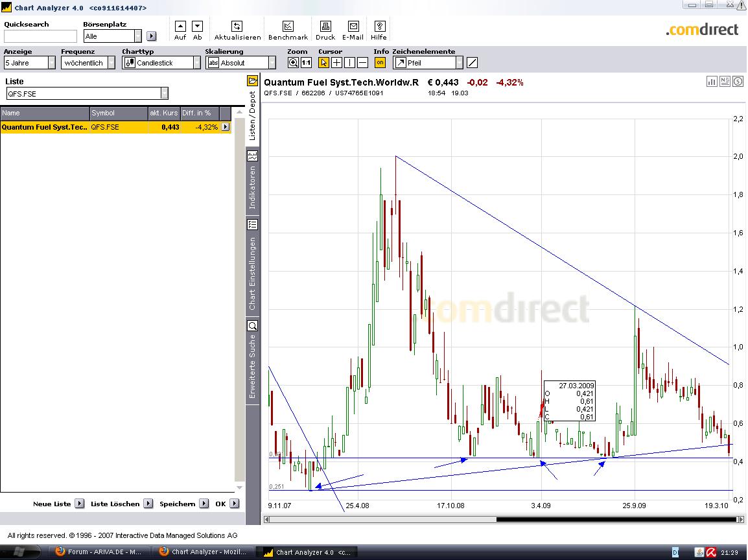748x560 pixels.
Task: Open the Chart Einstellungen side tab
Action: point(253,266)
